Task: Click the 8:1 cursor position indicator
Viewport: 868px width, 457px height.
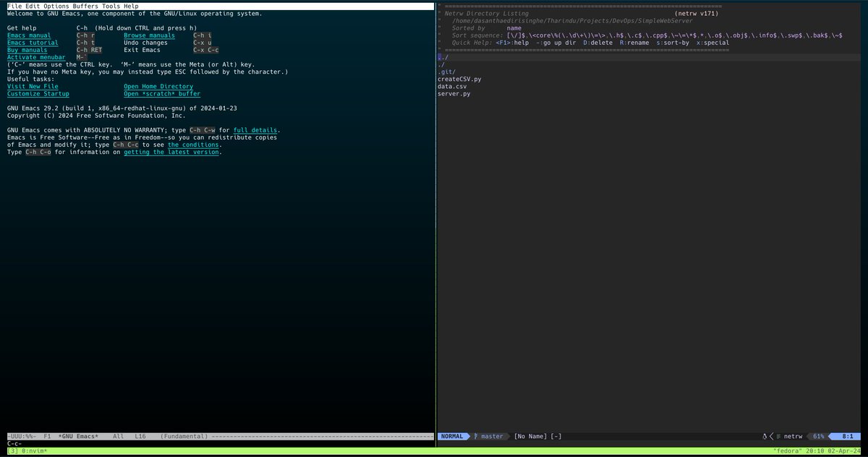Action: [848, 436]
